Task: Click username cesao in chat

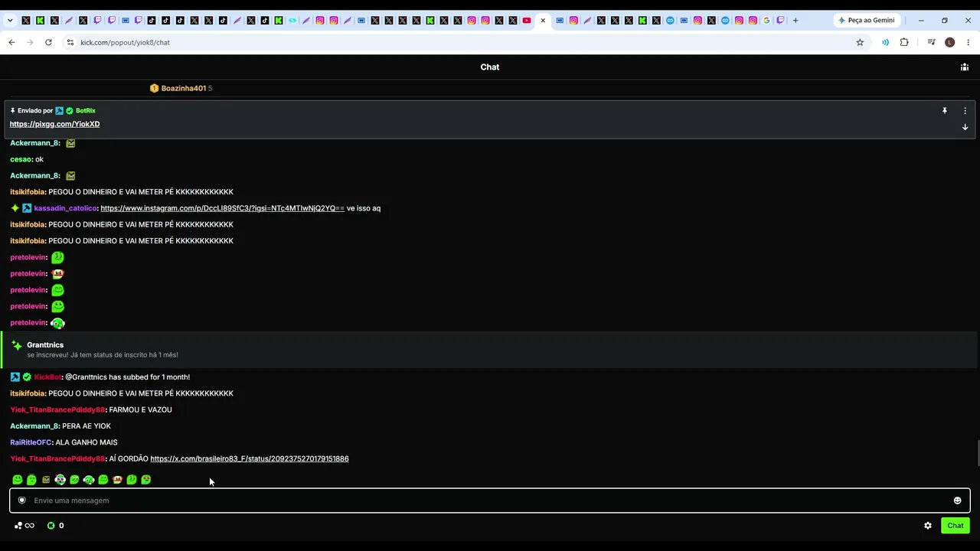Action: [21, 159]
